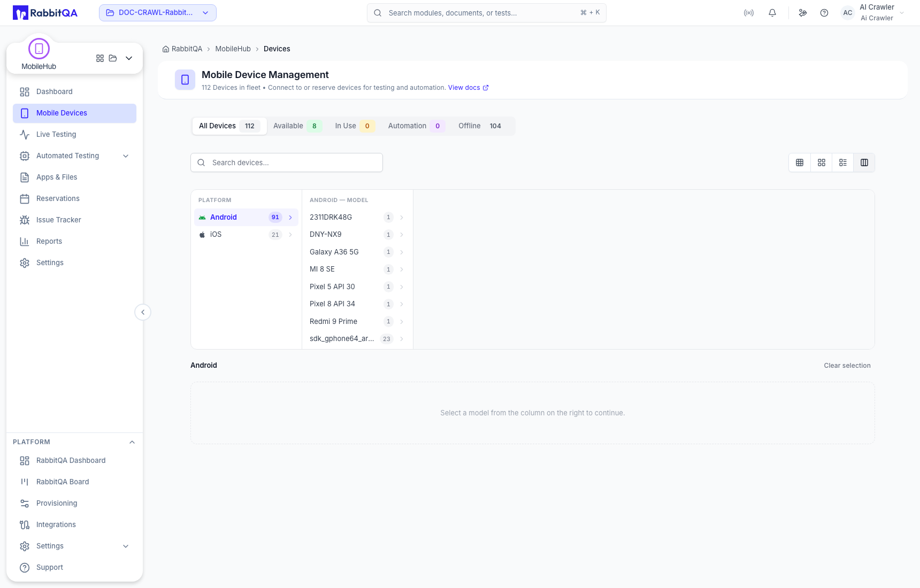Click the AC user avatar
Image resolution: width=920 pixels, height=588 pixels.
848,13
